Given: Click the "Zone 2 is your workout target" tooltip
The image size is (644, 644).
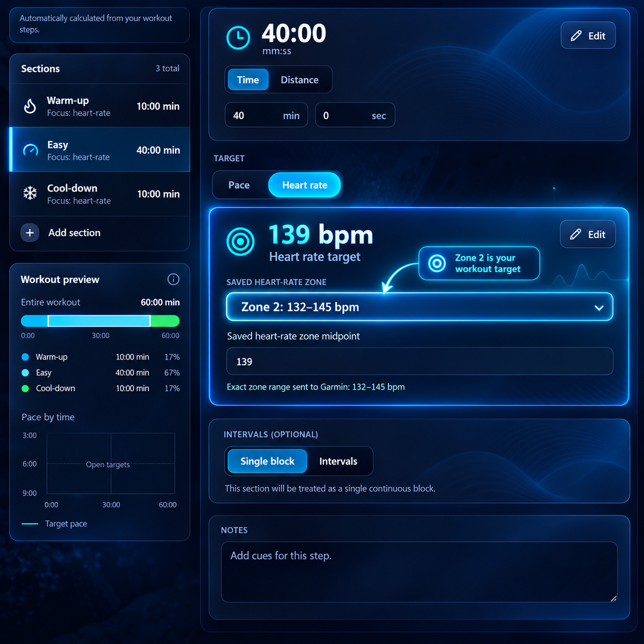Looking at the screenshot, I should [479, 263].
